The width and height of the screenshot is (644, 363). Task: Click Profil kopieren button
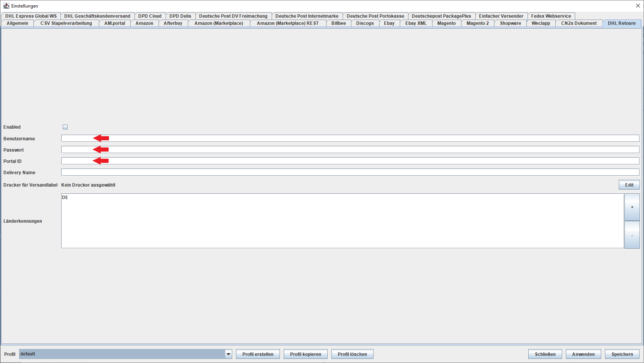point(305,354)
